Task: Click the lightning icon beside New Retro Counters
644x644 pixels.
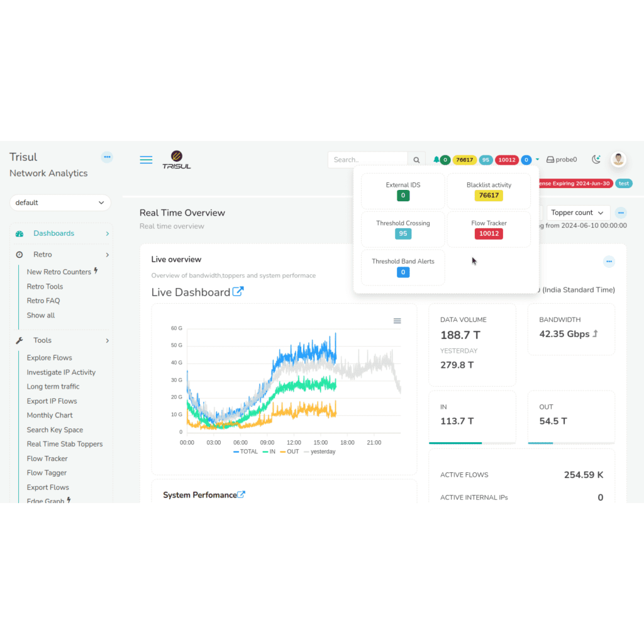Action: [96, 270]
